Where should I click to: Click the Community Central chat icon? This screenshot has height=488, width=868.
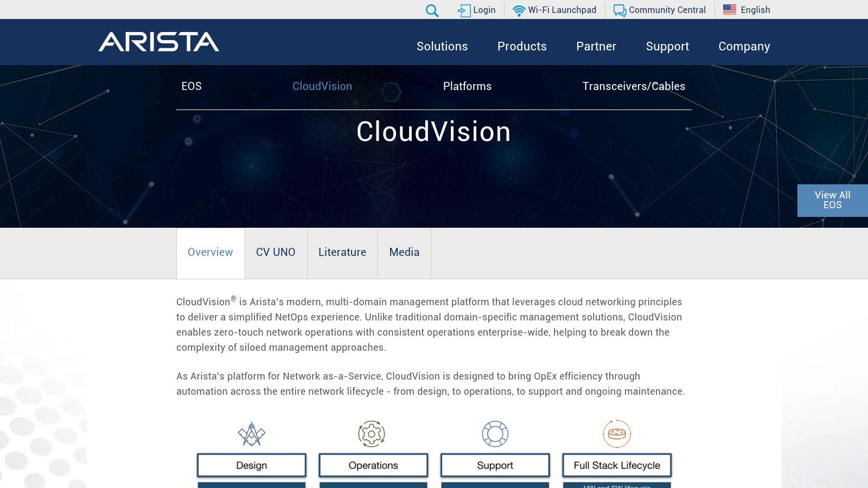620,10
